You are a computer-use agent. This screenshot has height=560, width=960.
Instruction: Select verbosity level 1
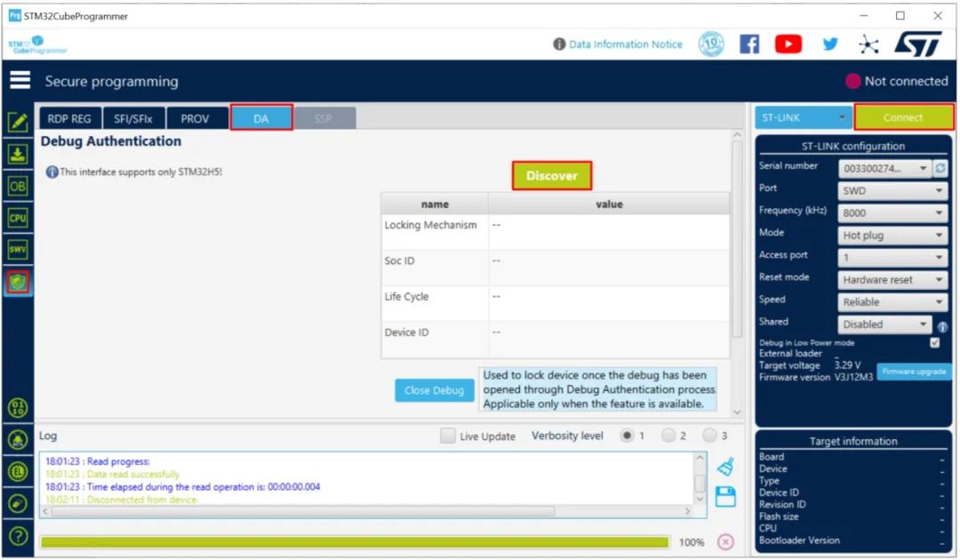pyautogui.click(x=627, y=436)
